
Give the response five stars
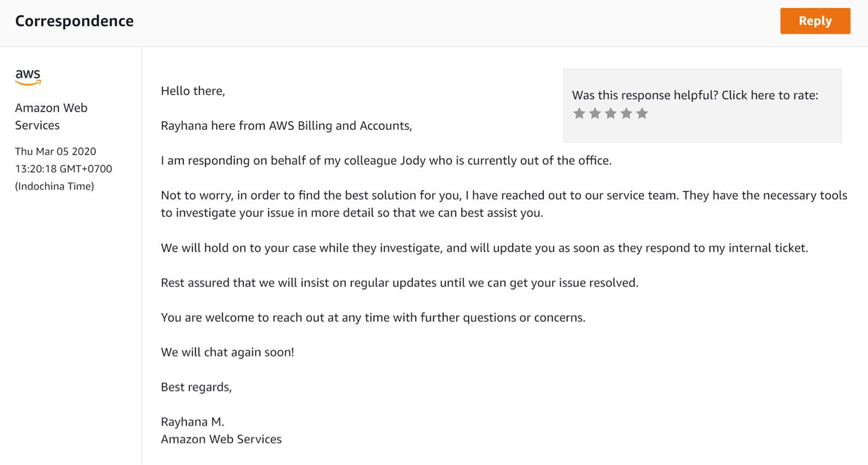[x=642, y=113]
